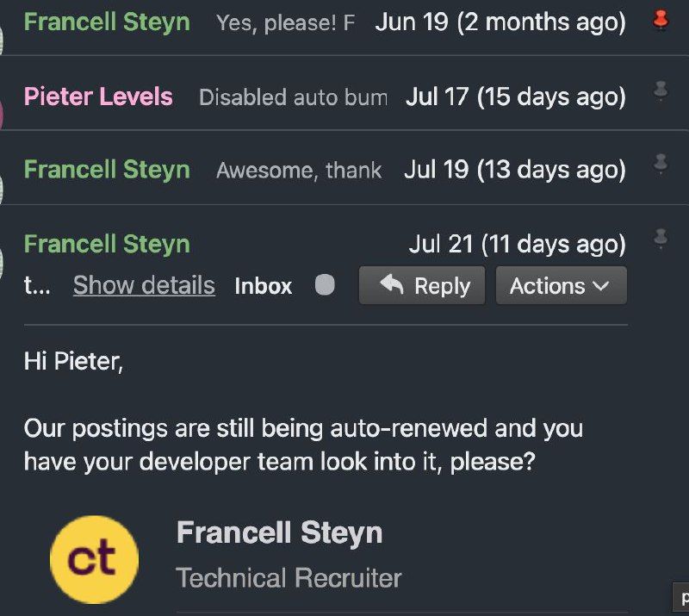Click the pink avatar beside Pieter Levels

pyautogui.click(x=3, y=108)
